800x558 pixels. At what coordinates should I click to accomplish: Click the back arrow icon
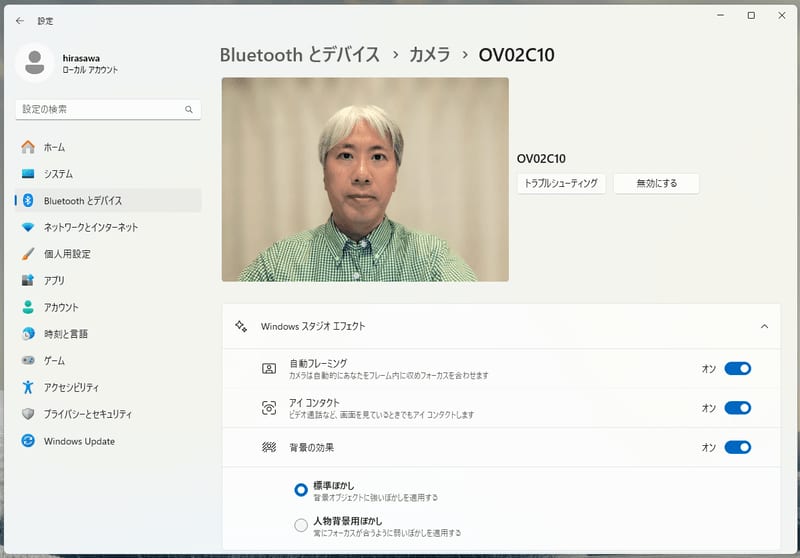[x=20, y=21]
